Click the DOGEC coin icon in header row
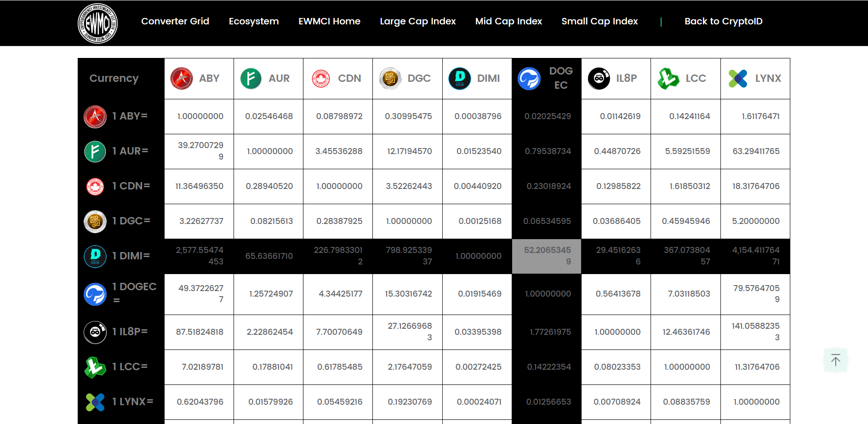Screen dimensions: 868x424 point(529,79)
